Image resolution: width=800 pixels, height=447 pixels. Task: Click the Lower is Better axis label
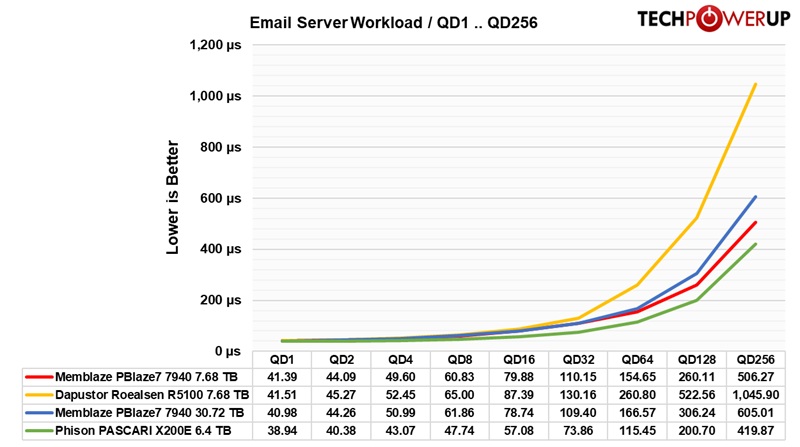point(173,198)
